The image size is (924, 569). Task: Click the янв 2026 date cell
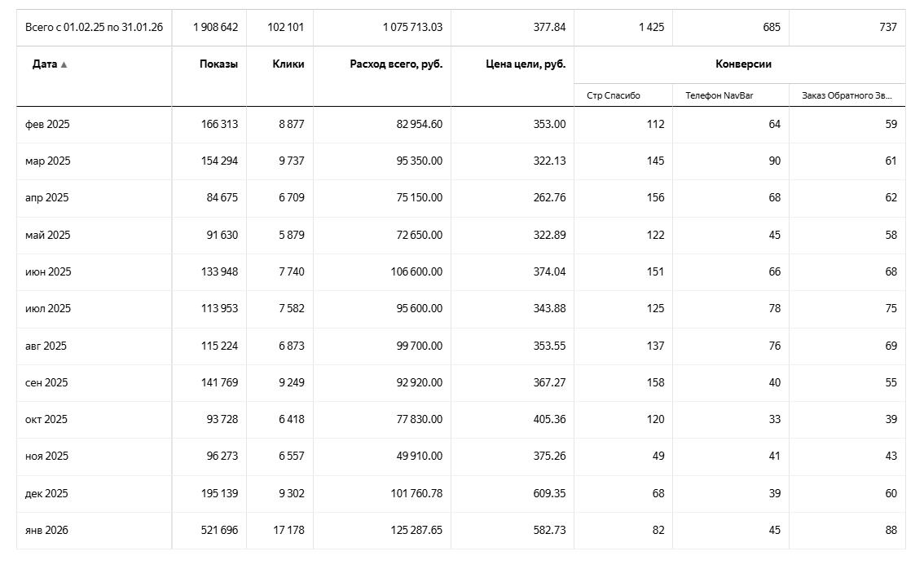[46, 531]
